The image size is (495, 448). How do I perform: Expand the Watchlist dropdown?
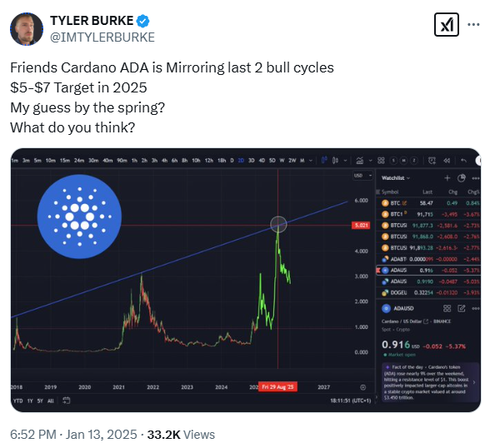pos(396,178)
